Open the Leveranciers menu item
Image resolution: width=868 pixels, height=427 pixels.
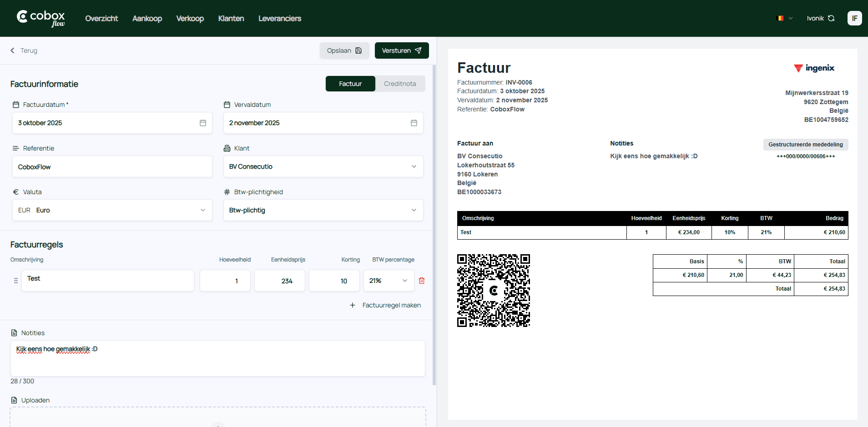[280, 18]
